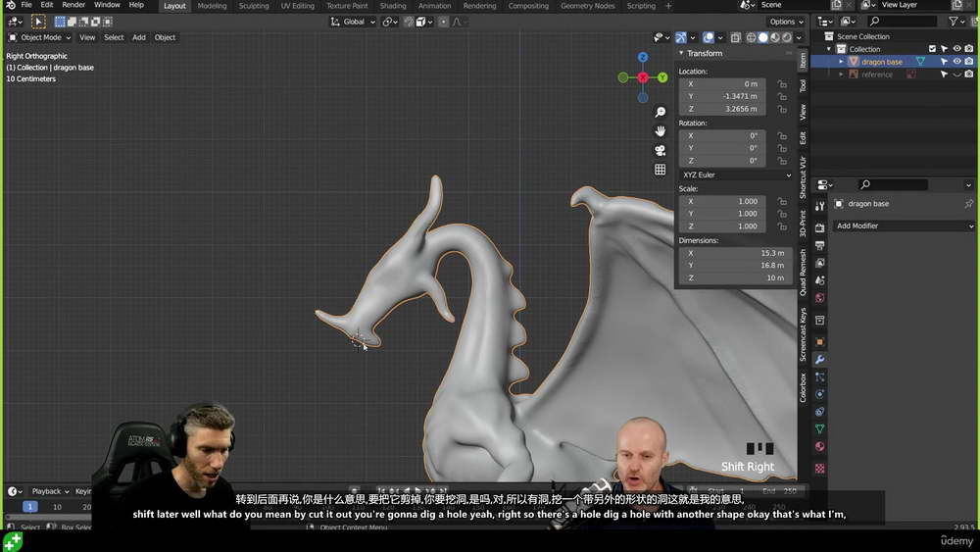Viewport: 980px width, 552px height.
Task: Open the Modifiers wrench properties tab
Action: pos(820,360)
